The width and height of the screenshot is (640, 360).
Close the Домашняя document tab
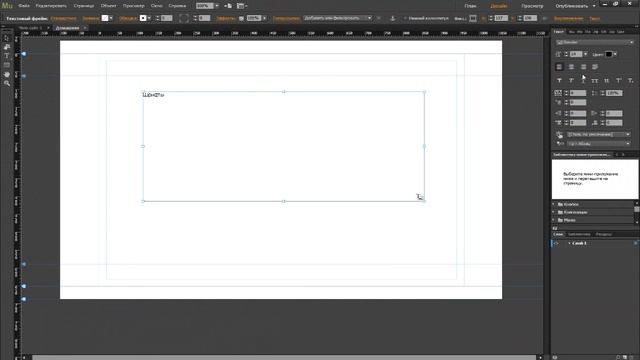click(85, 28)
